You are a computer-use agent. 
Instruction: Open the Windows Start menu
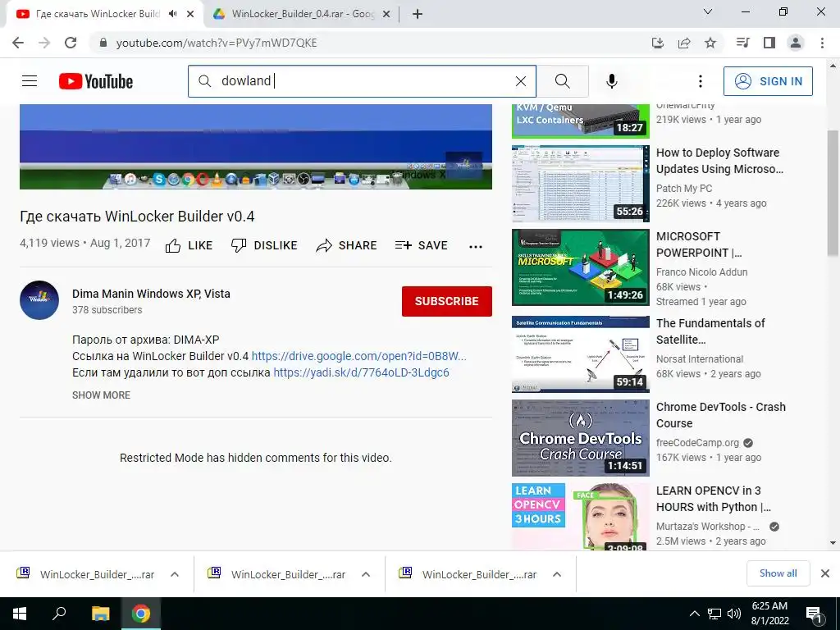[20, 614]
